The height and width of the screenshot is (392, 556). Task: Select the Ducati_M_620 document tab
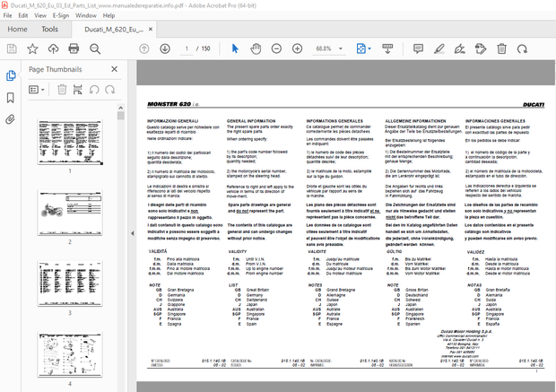pos(114,30)
